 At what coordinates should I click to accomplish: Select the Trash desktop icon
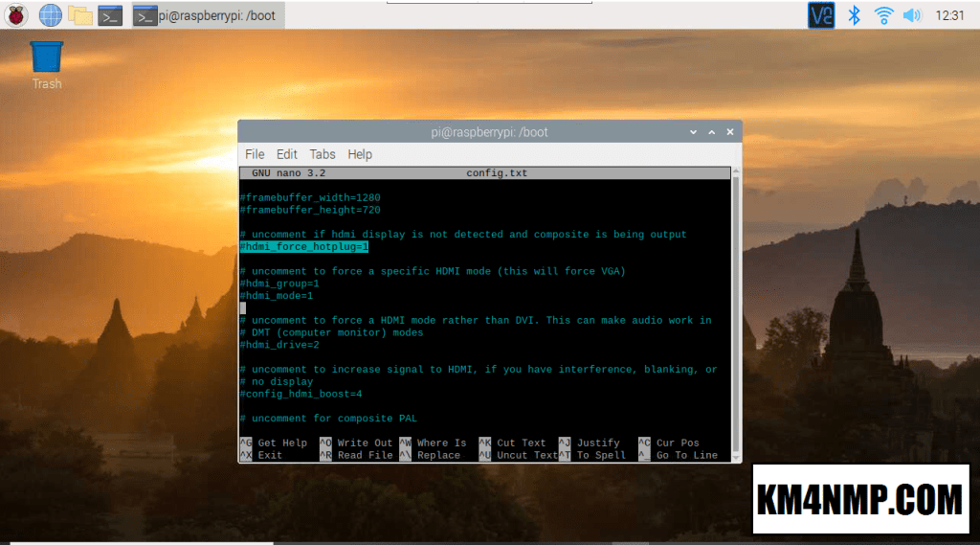point(46,64)
